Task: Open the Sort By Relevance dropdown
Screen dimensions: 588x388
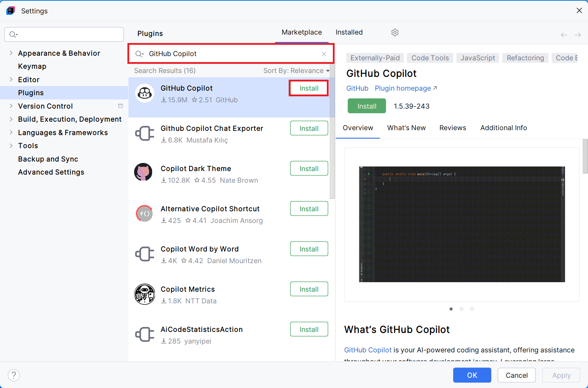Action: point(296,71)
